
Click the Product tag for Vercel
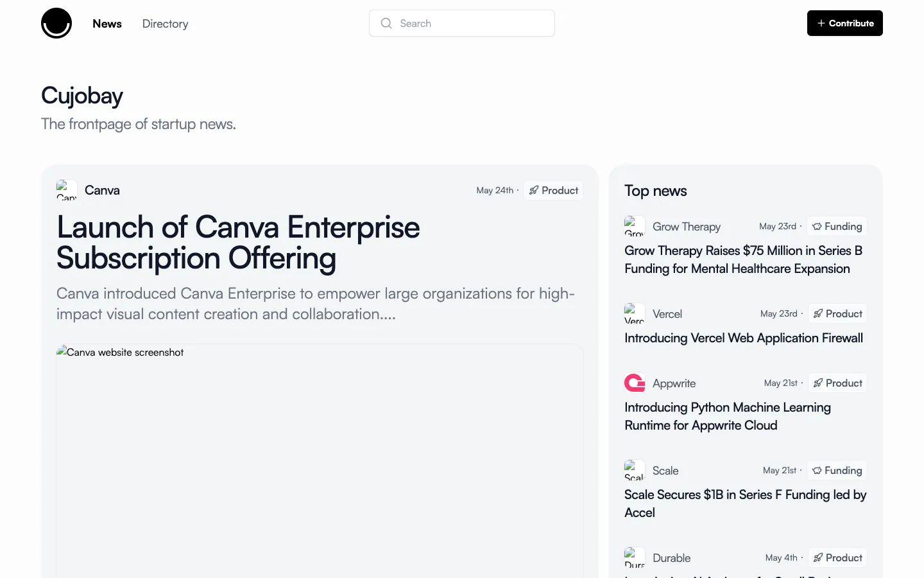pyautogui.click(x=837, y=313)
